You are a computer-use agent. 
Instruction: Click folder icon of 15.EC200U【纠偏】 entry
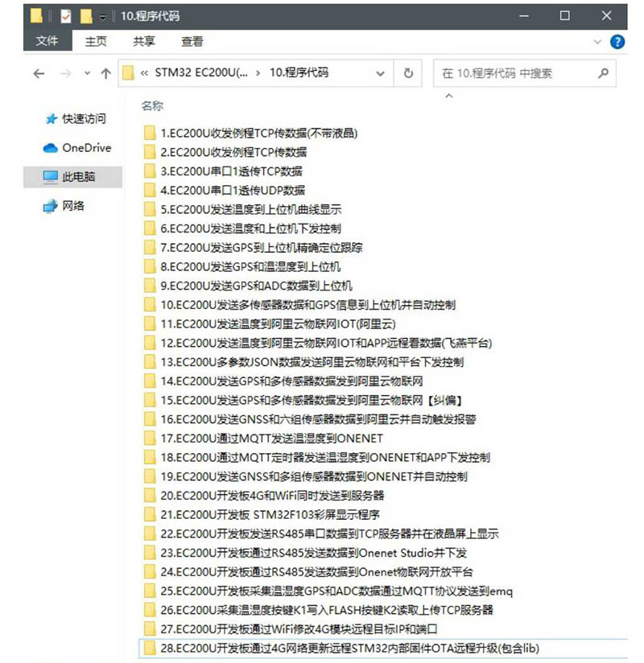150,400
